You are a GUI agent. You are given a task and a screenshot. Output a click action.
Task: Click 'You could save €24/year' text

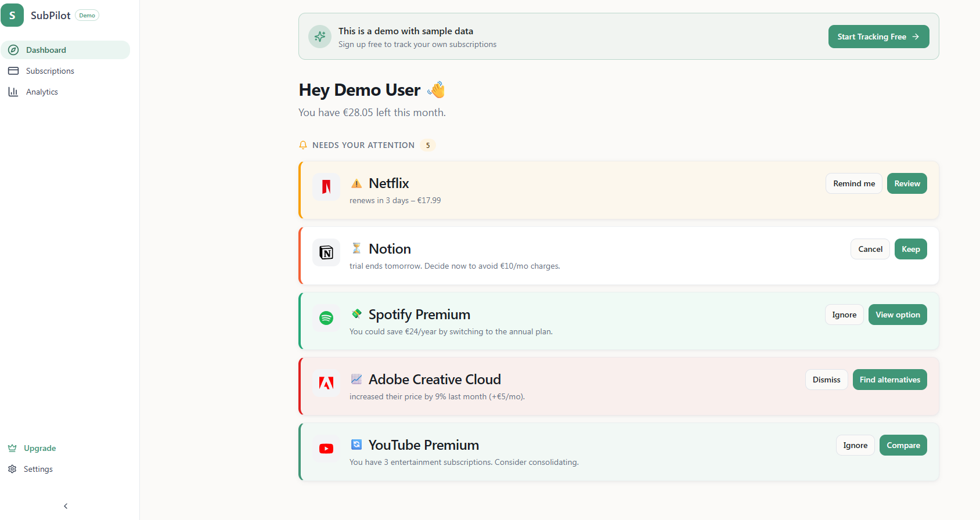(451, 331)
